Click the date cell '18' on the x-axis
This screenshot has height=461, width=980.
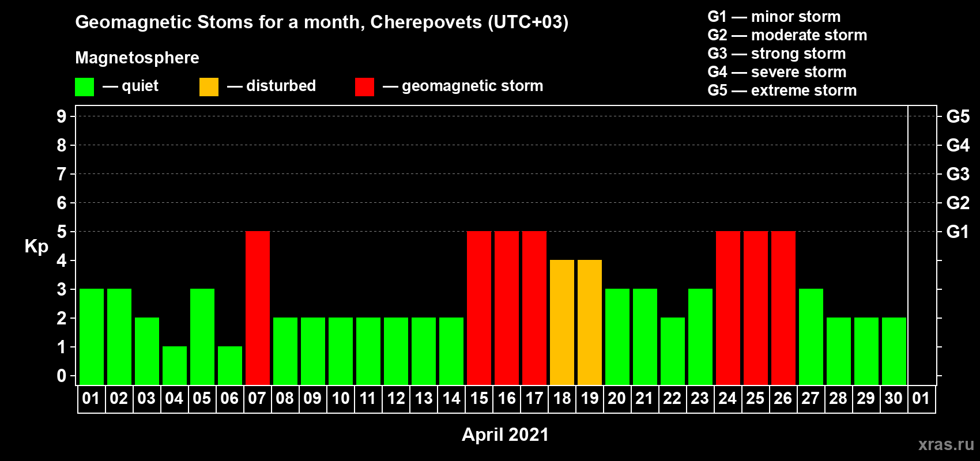[x=562, y=399]
